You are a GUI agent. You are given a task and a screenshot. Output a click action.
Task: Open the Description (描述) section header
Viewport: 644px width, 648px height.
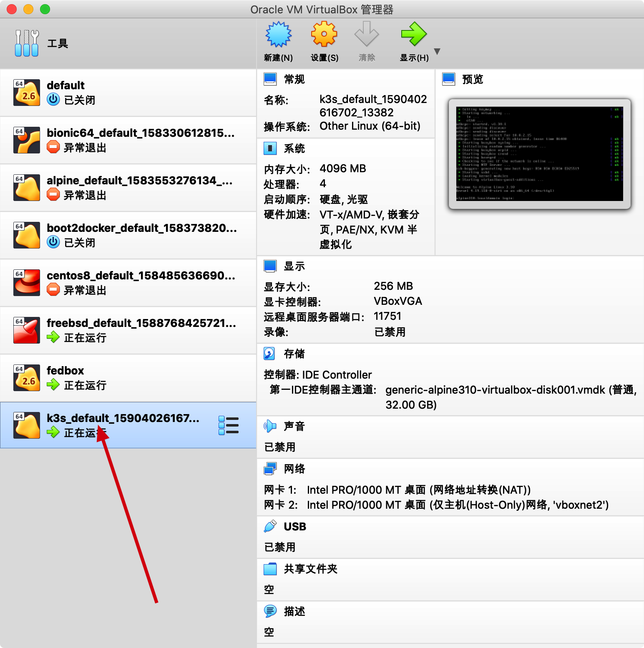[294, 611]
